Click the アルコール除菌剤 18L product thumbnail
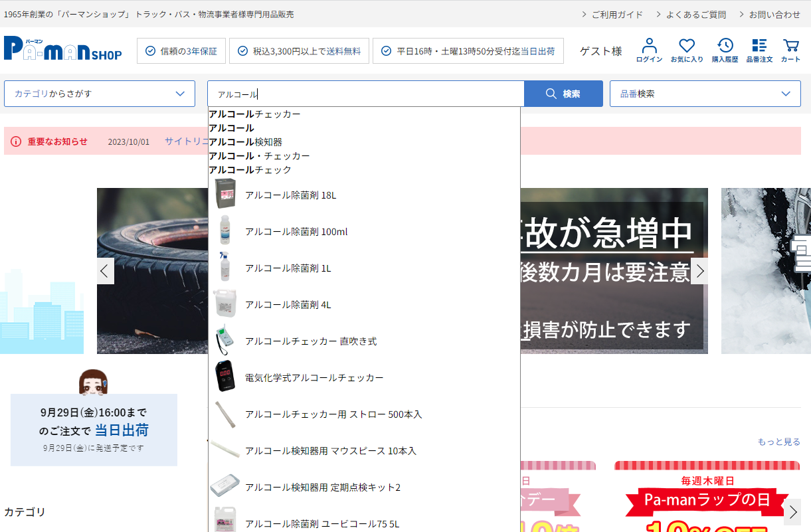811x532 pixels. (x=225, y=194)
